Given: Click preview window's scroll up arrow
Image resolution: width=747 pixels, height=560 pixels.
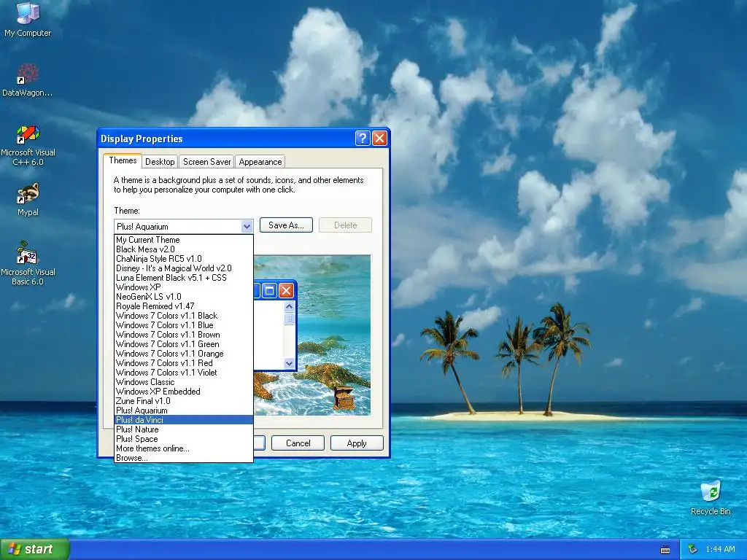Looking at the screenshot, I should pyautogui.click(x=289, y=307).
